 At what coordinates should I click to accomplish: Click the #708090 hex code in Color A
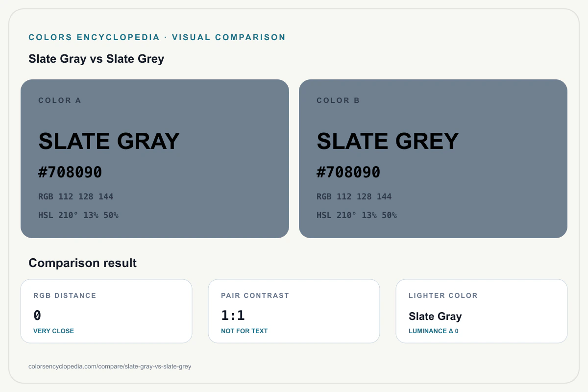[x=70, y=172]
